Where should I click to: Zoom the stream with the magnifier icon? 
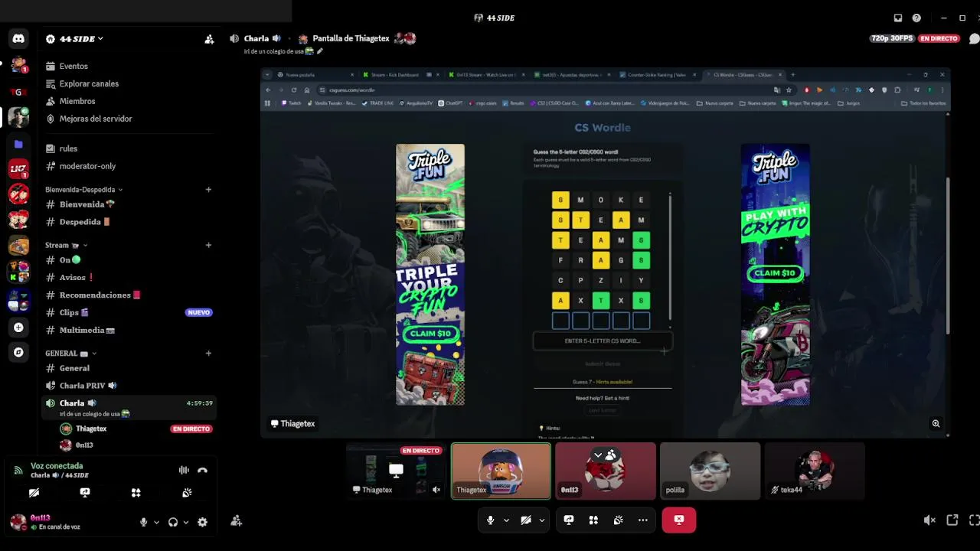point(936,423)
